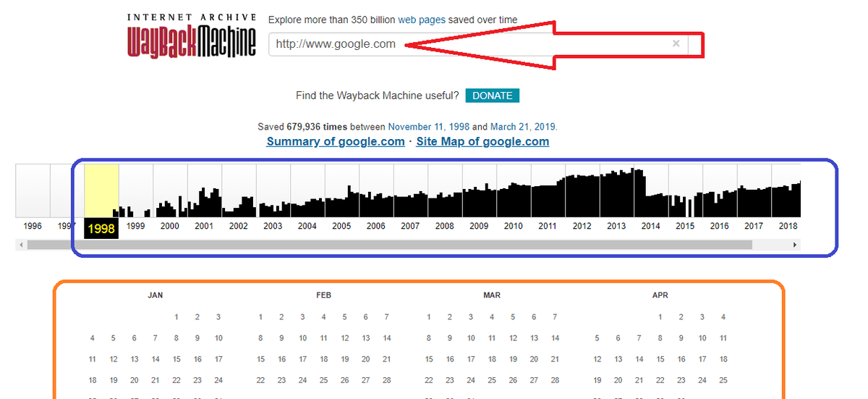Click day 25 in the APR calendar
The height and width of the screenshot is (399, 868).
(x=723, y=380)
